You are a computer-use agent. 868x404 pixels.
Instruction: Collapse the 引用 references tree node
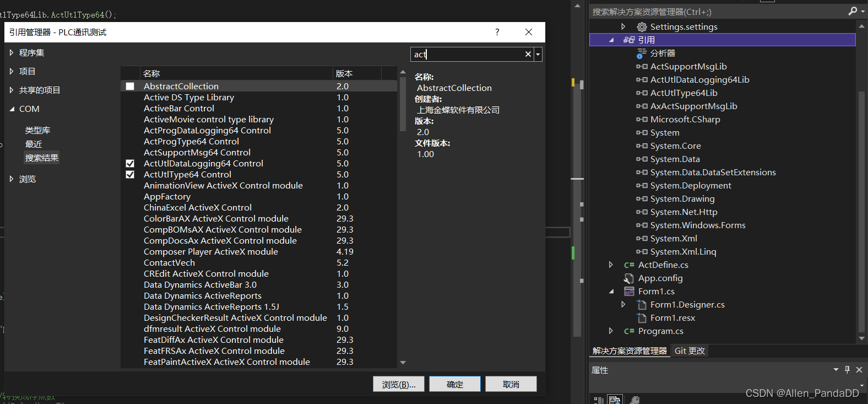tap(611, 40)
